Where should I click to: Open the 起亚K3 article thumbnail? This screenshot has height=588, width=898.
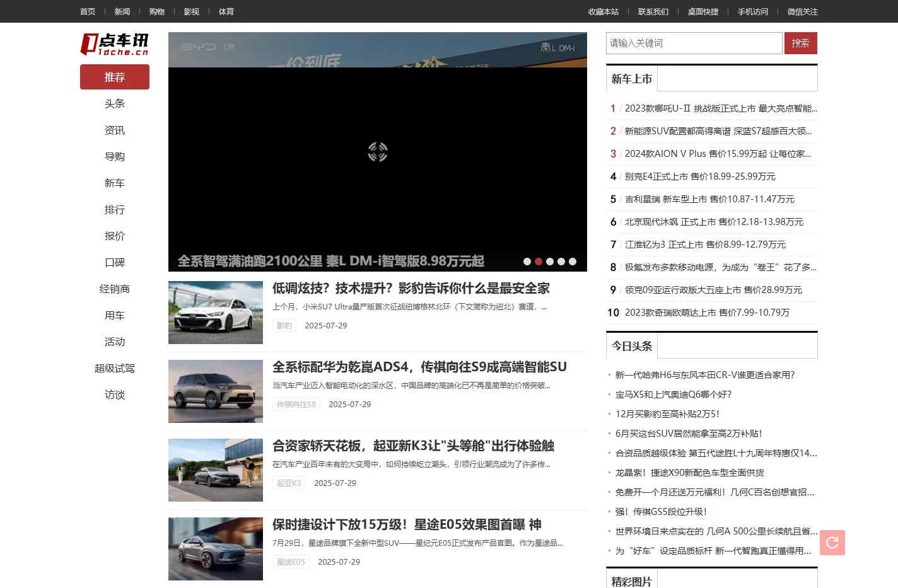216,470
